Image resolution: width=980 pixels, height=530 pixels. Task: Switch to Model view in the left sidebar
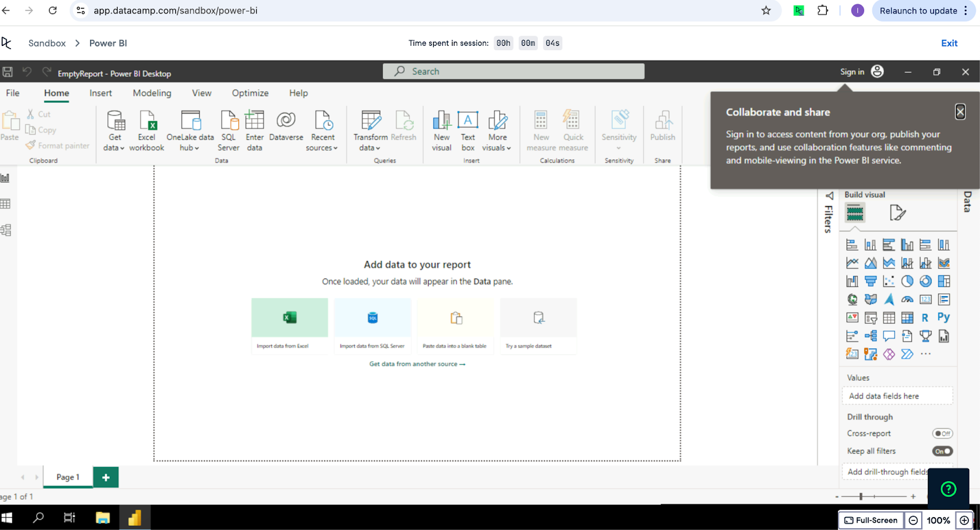click(6, 230)
